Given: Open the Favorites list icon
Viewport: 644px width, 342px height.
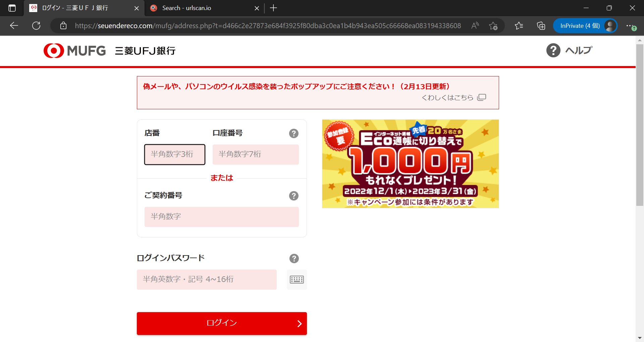Looking at the screenshot, I should [519, 26].
